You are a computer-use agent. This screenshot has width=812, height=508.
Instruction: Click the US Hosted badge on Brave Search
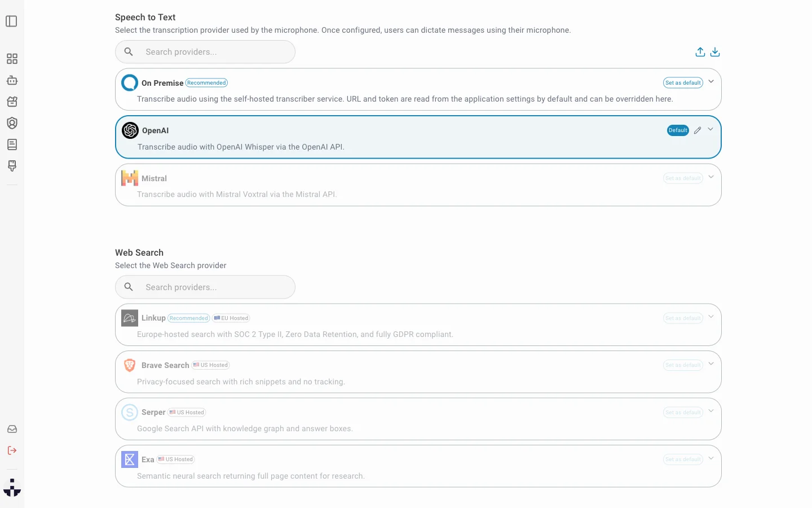click(x=210, y=365)
